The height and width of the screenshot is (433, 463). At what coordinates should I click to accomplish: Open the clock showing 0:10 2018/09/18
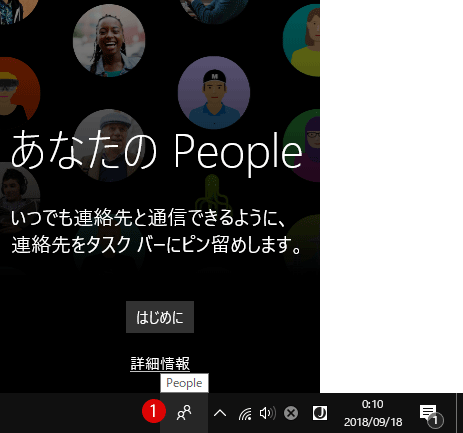coord(373,413)
